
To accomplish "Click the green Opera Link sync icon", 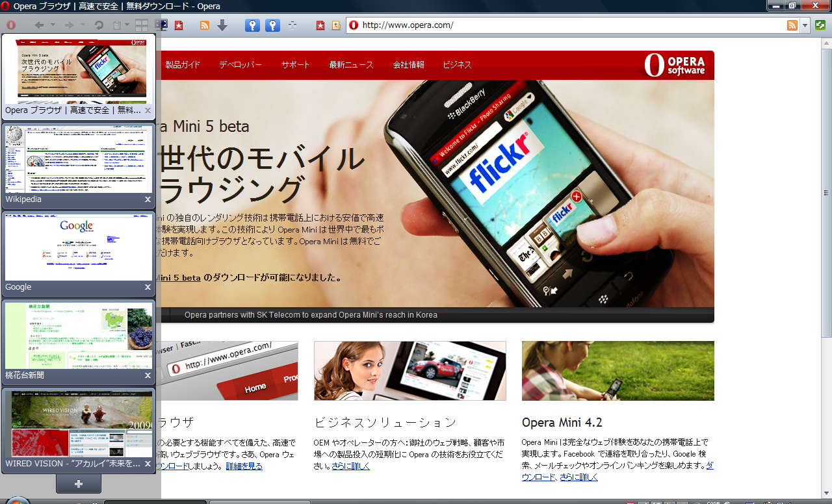I will 820,25.
